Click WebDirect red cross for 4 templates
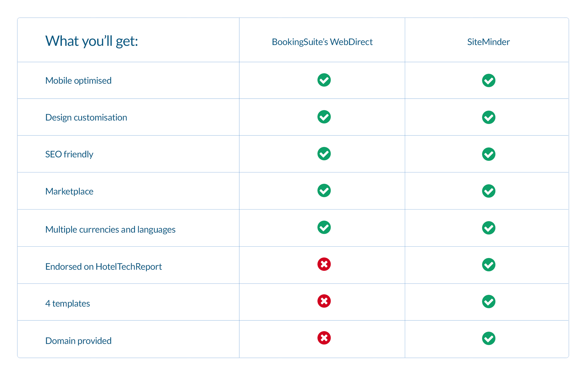Screen dimensions: 588x377 pos(324,301)
